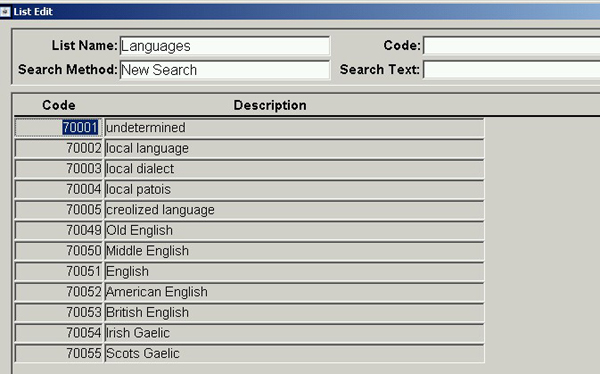
Task: Select the undetermined description row
Action: point(294,127)
